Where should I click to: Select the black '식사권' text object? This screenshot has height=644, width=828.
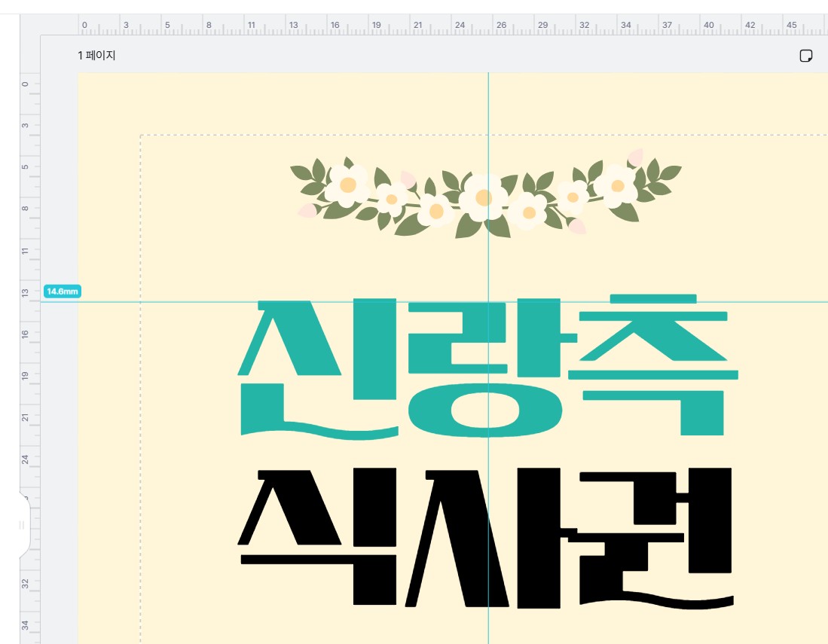coord(485,539)
